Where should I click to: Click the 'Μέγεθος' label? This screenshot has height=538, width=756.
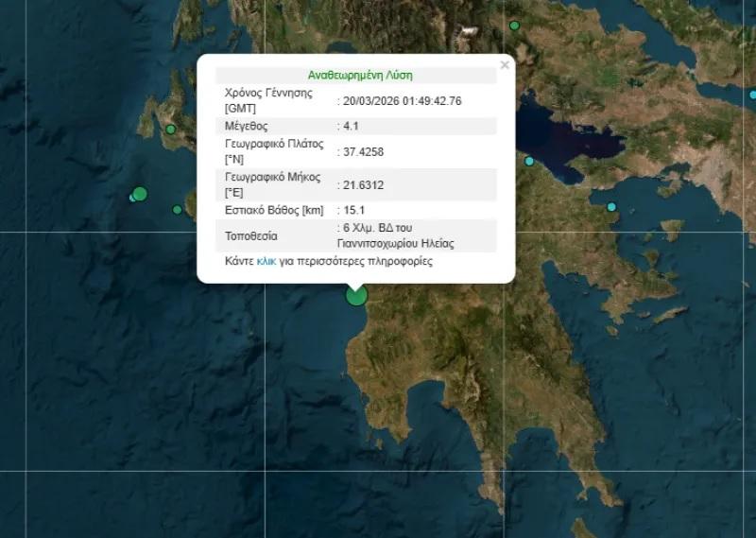tap(246, 126)
